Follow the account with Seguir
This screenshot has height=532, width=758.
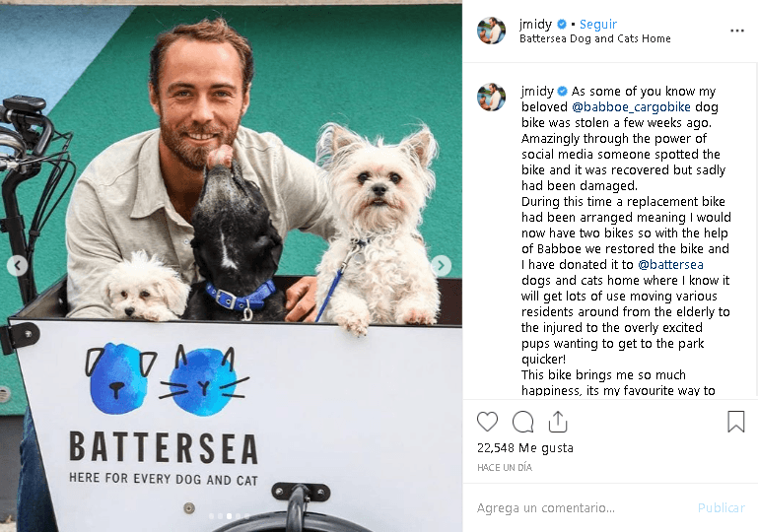pos(598,24)
